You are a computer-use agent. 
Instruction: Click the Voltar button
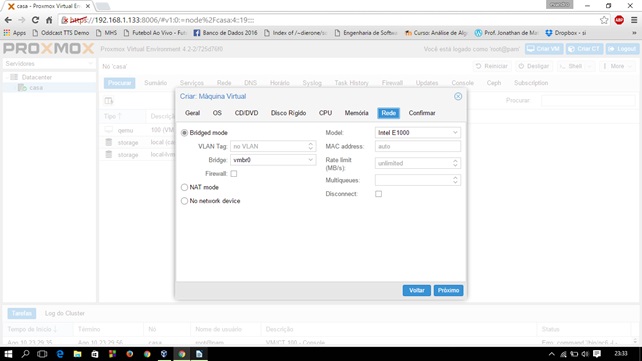pyautogui.click(x=416, y=290)
